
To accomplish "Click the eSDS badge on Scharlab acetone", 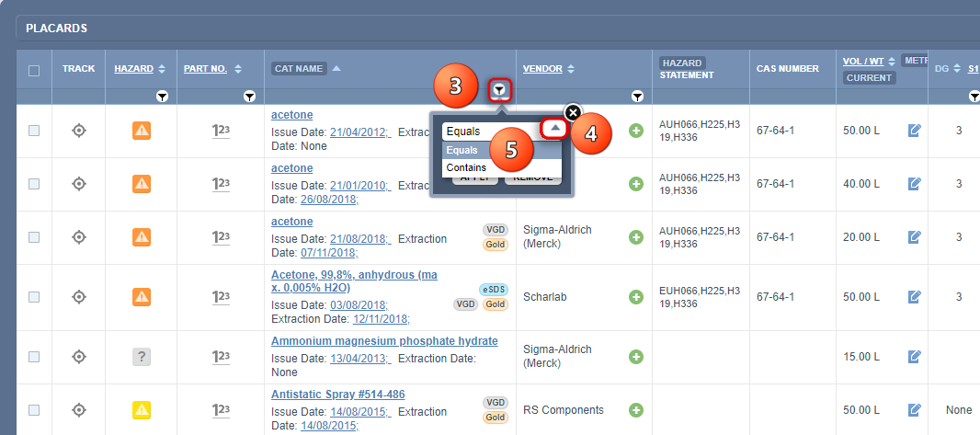I will click(x=494, y=290).
